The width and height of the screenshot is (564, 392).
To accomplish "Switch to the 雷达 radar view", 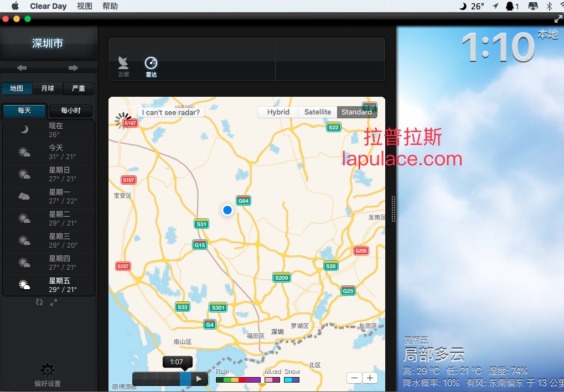I will tap(151, 67).
